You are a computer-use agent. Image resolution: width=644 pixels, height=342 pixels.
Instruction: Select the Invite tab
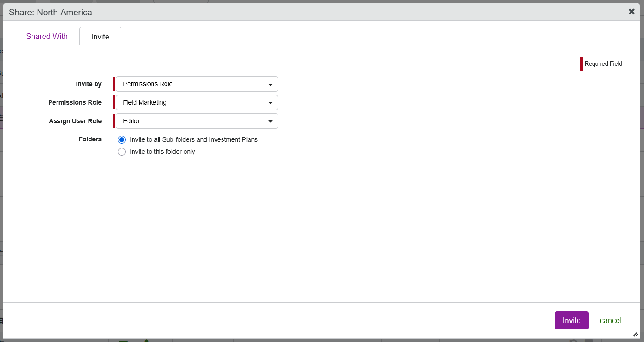[x=100, y=37]
